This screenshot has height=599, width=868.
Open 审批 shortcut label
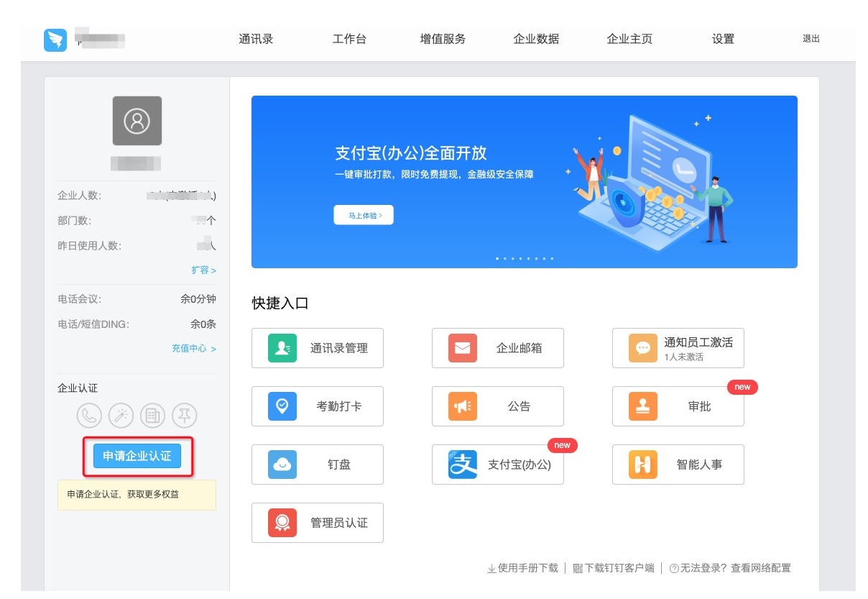[699, 406]
